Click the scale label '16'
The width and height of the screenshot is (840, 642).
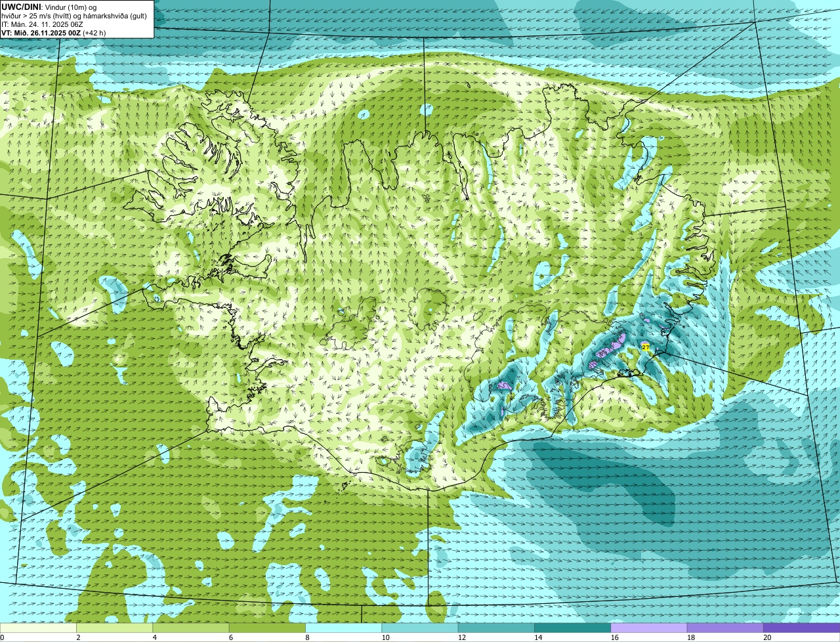click(x=614, y=637)
